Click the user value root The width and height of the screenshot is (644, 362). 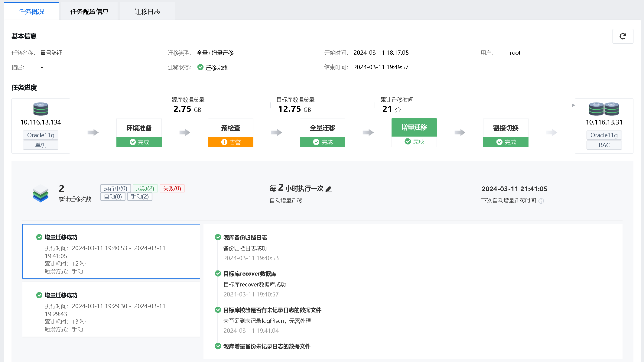tap(515, 53)
